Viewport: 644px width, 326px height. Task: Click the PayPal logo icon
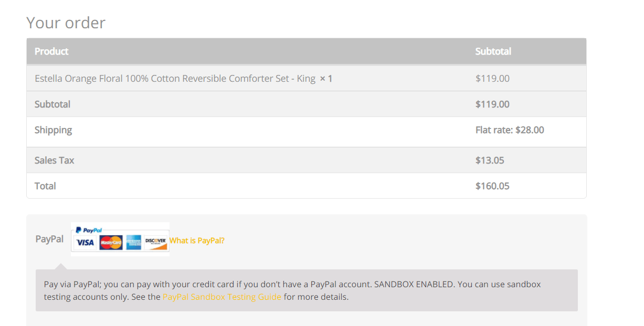(x=88, y=229)
